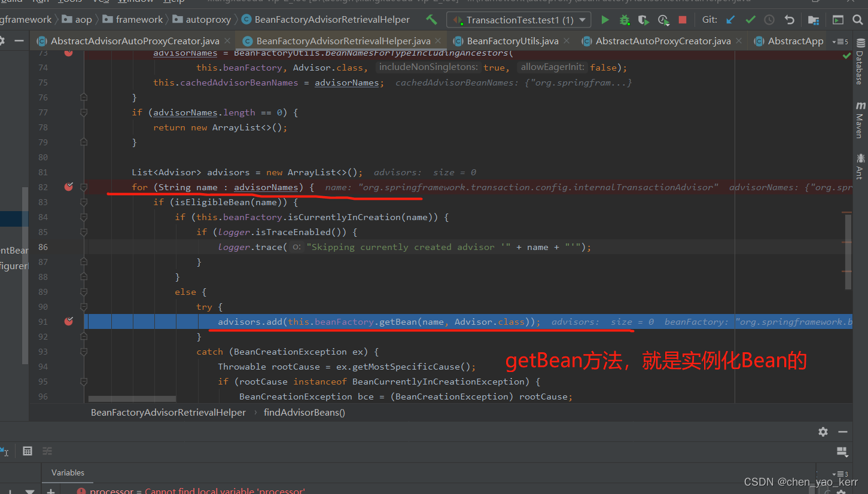Click autoproxy folder in navigation bar
Viewport: 868px width, 494px height.
[202, 20]
